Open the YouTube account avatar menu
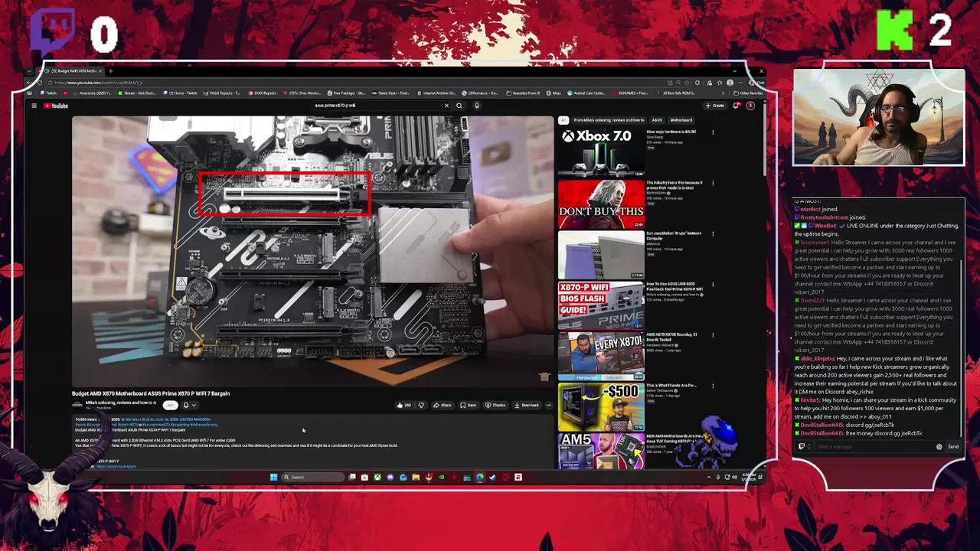The height and width of the screenshot is (551, 980). (750, 106)
